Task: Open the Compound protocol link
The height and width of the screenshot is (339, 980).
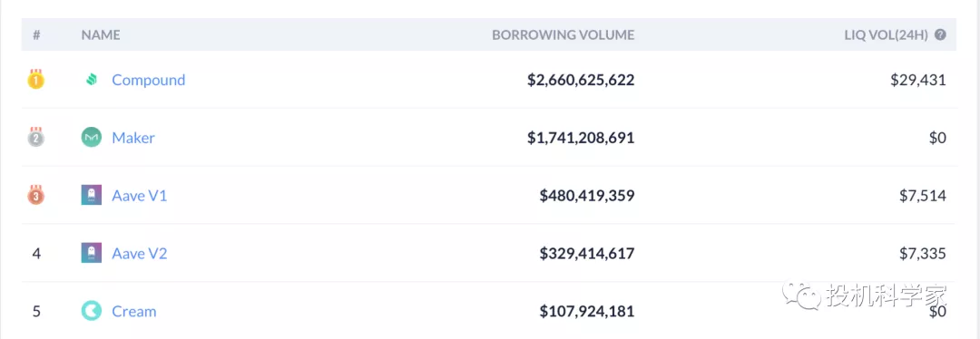Action: click(x=148, y=80)
